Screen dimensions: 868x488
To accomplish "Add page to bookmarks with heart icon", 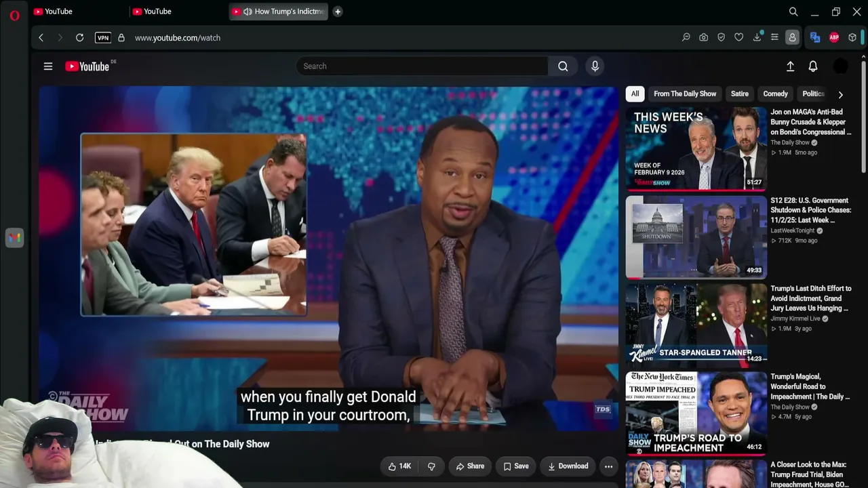I will pyautogui.click(x=739, y=38).
